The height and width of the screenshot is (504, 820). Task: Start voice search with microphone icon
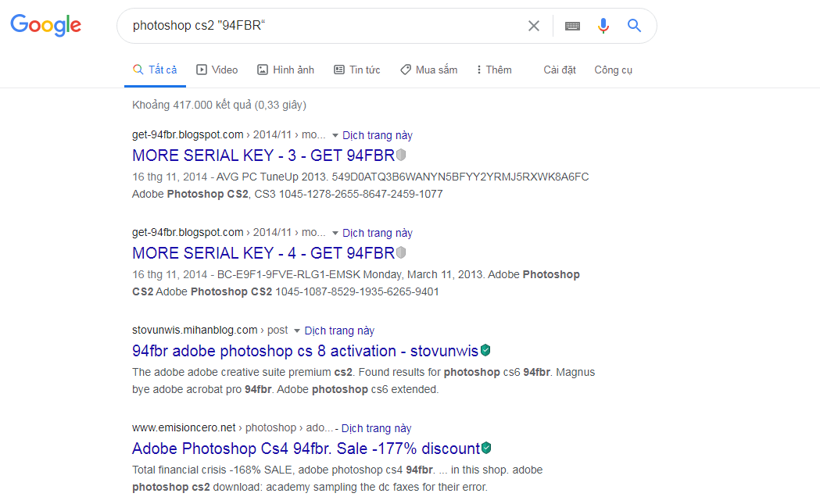click(603, 26)
